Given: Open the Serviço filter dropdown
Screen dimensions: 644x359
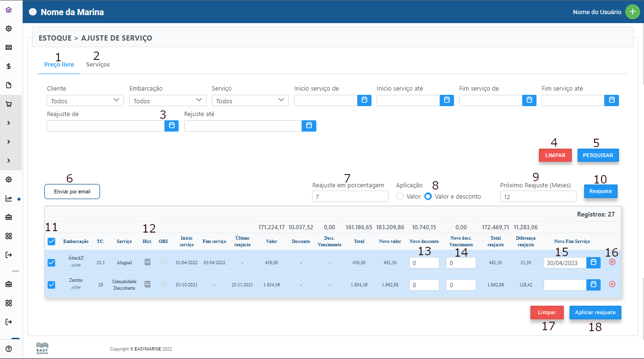Looking at the screenshot, I should click(x=250, y=100).
